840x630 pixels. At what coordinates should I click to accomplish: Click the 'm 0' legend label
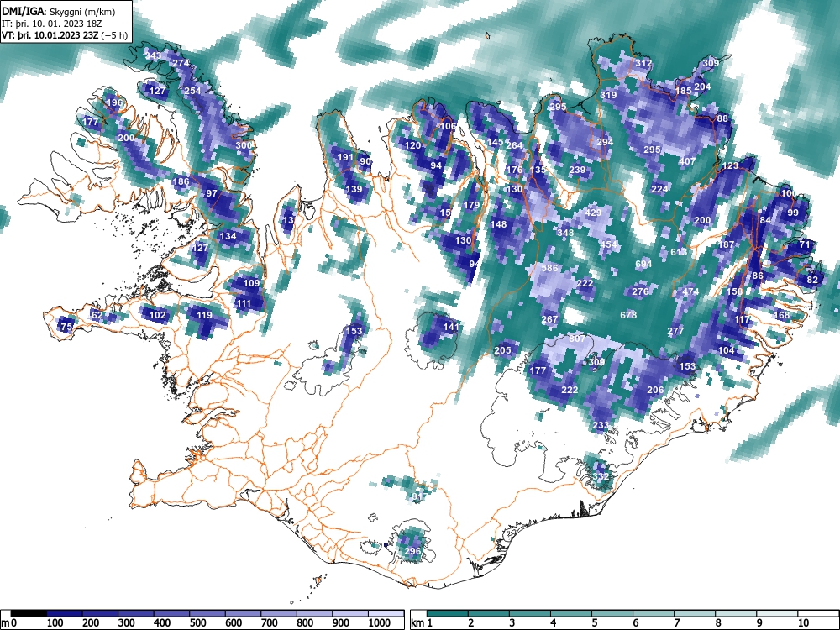pos(9,623)
